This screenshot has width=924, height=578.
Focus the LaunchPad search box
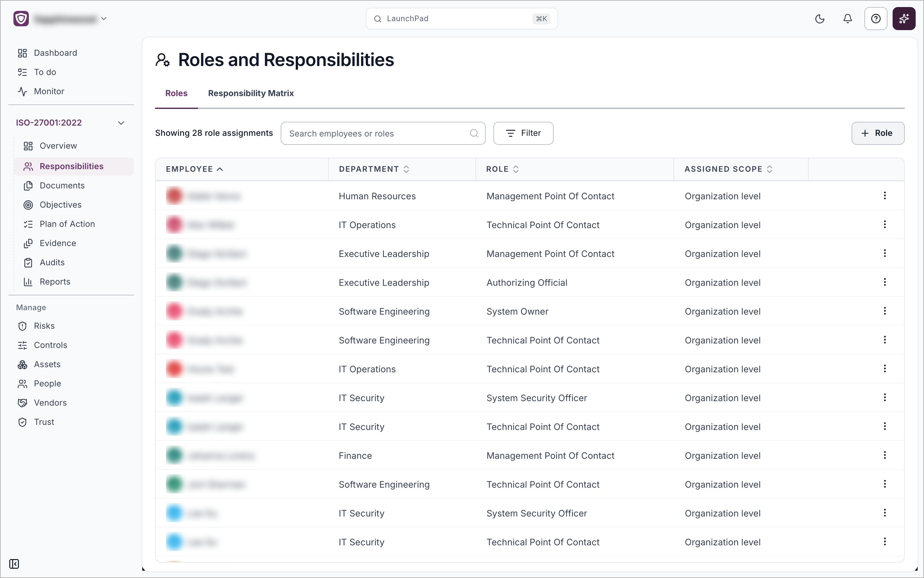click(461, 19)
